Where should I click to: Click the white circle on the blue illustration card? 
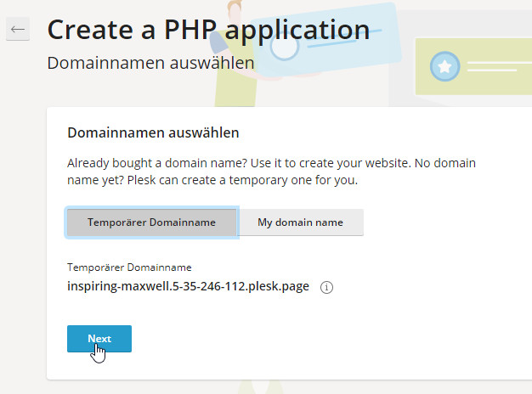(285, 45)
